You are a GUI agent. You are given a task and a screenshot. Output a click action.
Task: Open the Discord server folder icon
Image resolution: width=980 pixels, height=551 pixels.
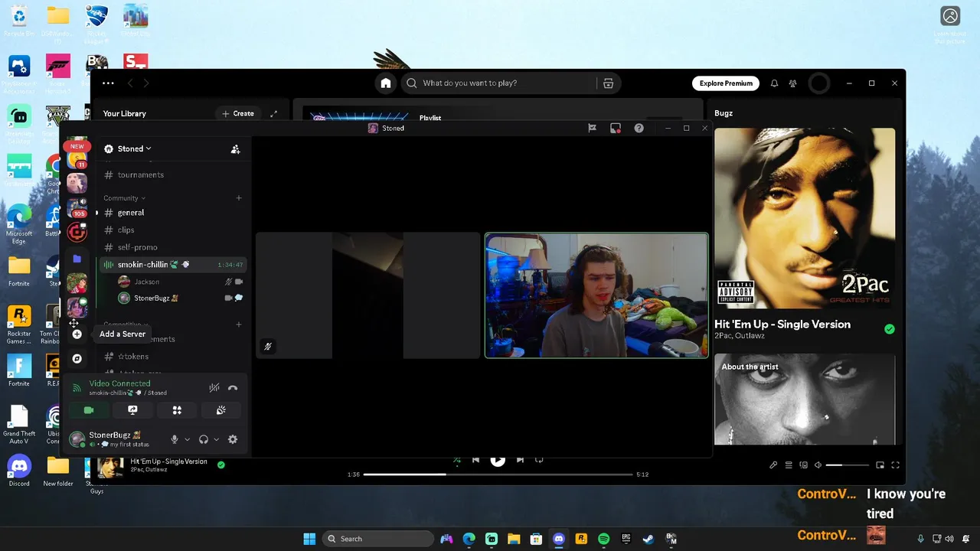77,259
